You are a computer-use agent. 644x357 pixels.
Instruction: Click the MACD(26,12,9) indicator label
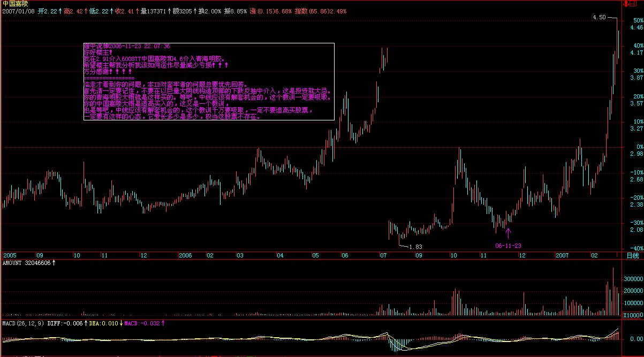(22, 323)
